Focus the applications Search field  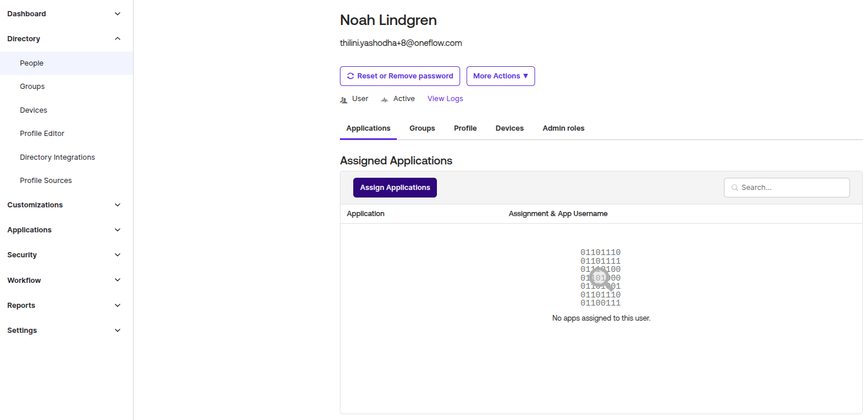coord(787,188)
